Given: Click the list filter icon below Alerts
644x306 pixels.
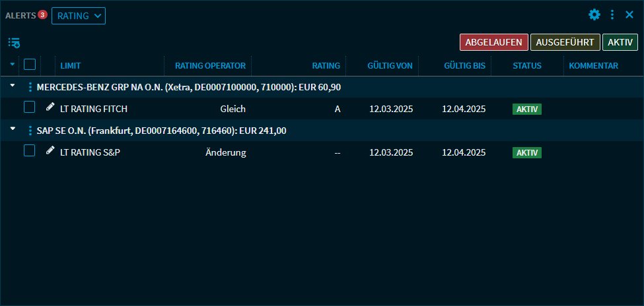Looking at the screenshot, I should click(x=14, y=43).
